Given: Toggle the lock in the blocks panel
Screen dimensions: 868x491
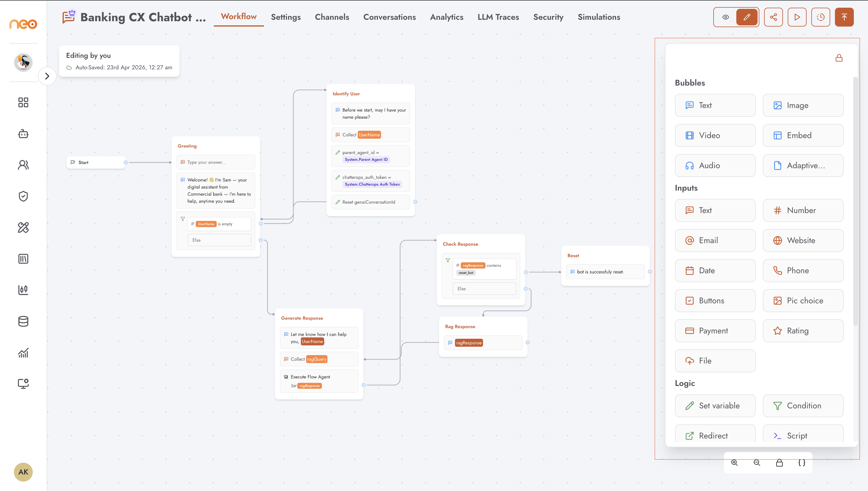Looking at the screenshot, I should pos(839,58).
